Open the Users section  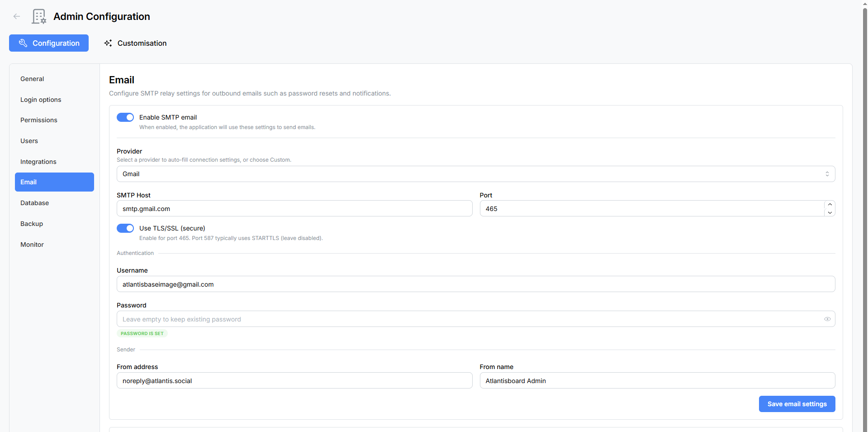(54, 141)
